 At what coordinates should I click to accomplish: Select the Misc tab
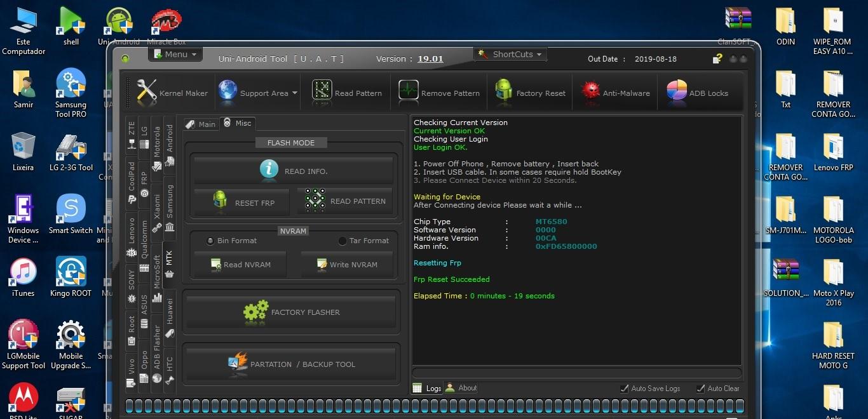pyautogui.click(x=238, y=123)
